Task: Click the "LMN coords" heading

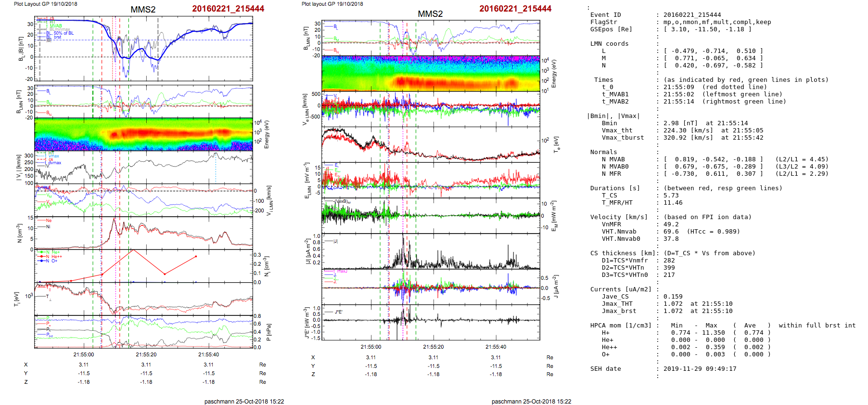Action: point(610,44)
